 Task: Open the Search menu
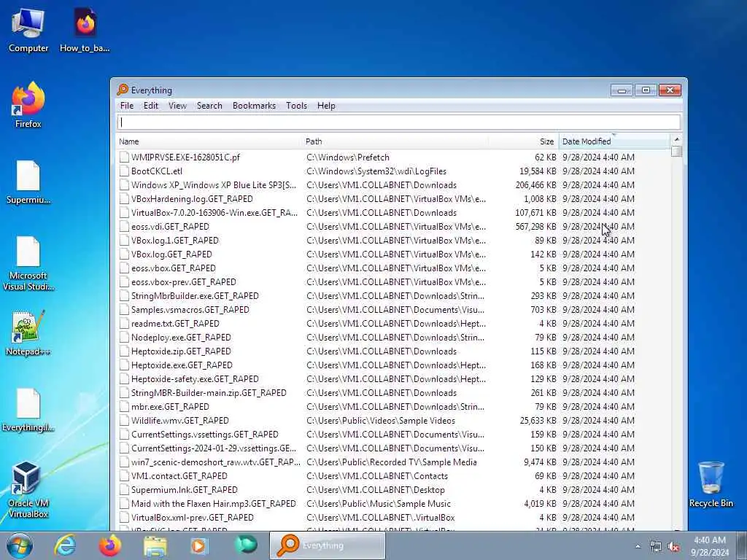pos(209,106)
